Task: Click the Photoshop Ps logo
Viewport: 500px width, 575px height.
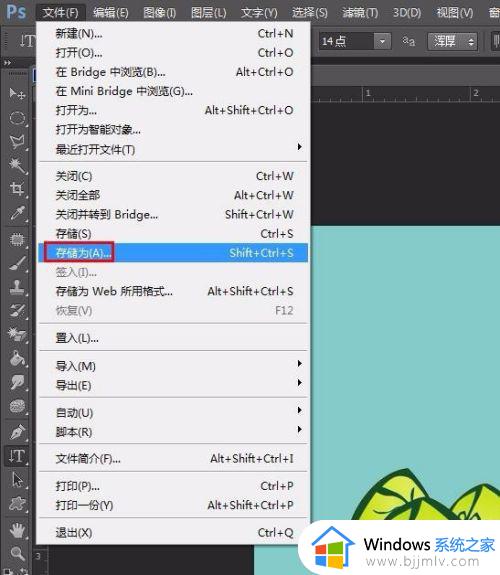Action: (x=16, y=12)
